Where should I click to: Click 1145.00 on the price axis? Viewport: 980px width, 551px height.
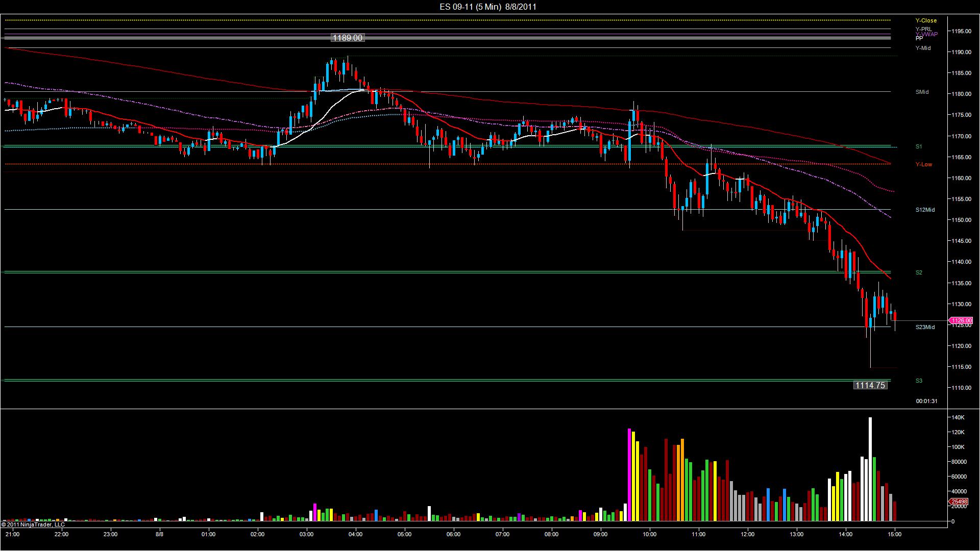[x=961, y=241]
